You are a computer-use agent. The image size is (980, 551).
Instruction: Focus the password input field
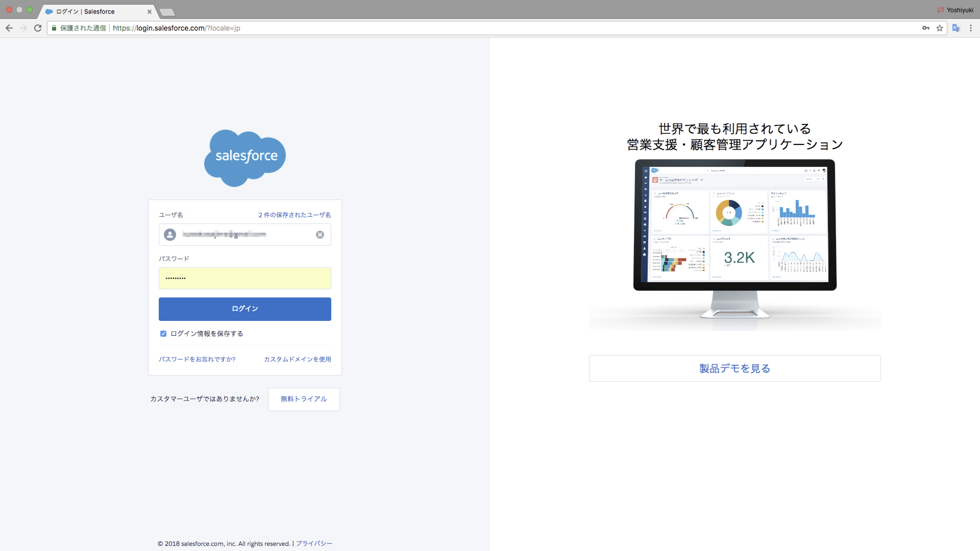point(245,278)
